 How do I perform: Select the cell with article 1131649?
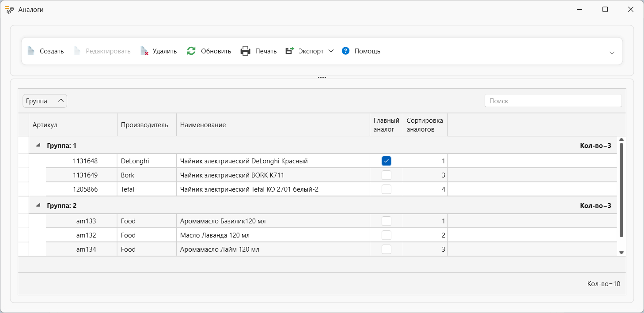[x=81, y=175]
